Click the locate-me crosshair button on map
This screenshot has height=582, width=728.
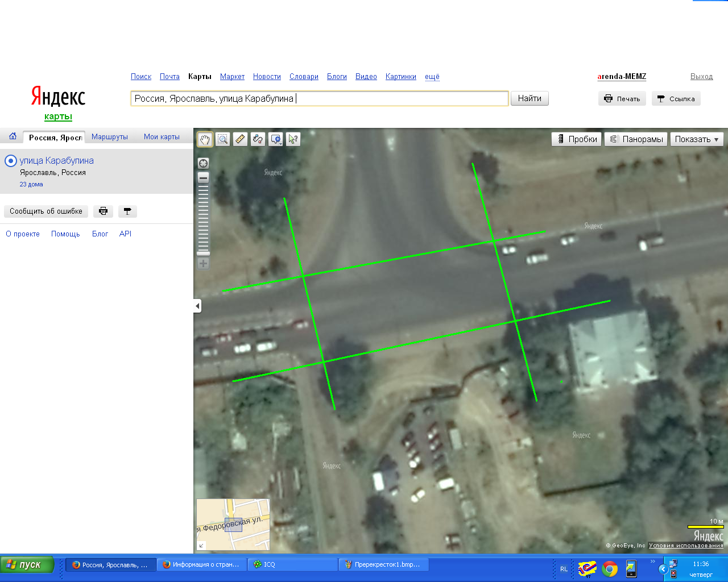pyautogui.click(x=203, y=163)
